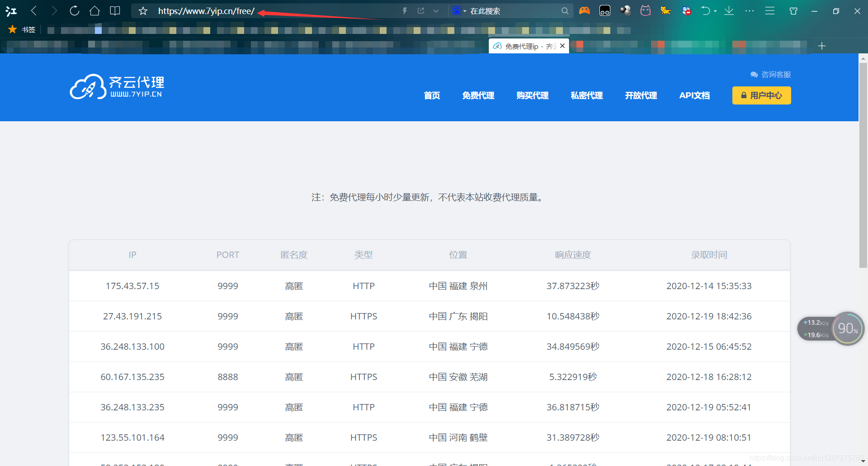The image size is (868, 466).
Task: Click the 用户中心 button
Action: (761, 95)
